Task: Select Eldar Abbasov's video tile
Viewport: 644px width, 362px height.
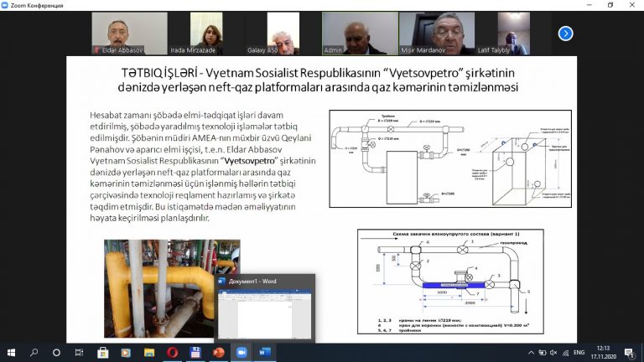Action: click(x=116, y=34)
